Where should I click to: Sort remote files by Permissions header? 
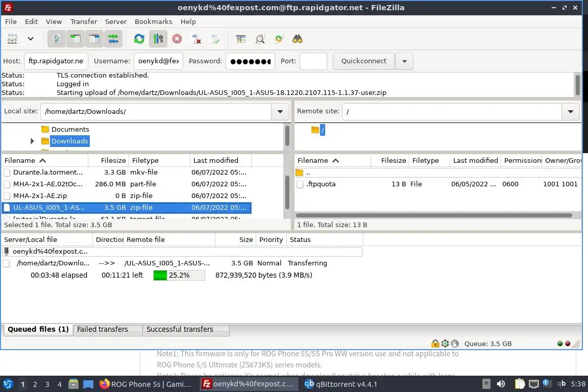point(522,161)
